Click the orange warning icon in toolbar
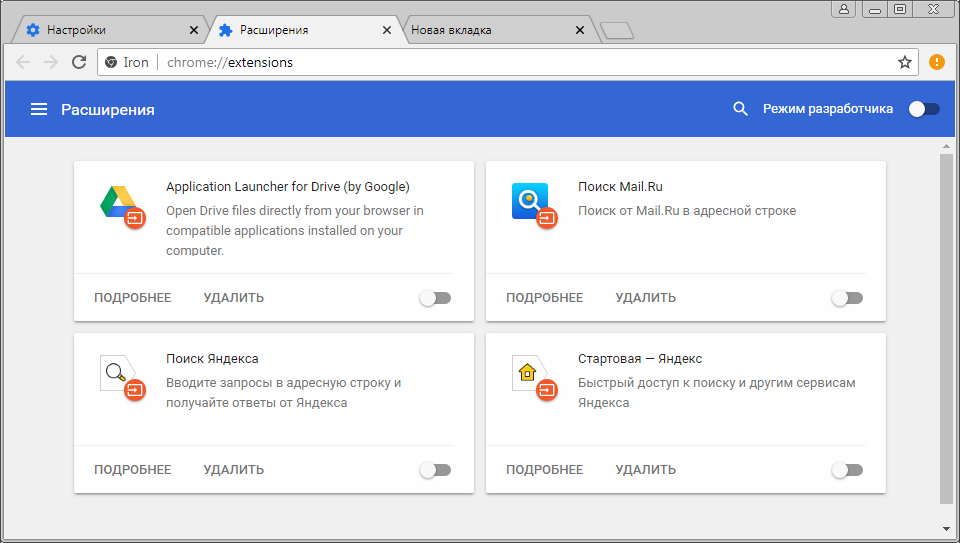The width and height of the screenshot is (960, 543). click(x=937, y=62)
